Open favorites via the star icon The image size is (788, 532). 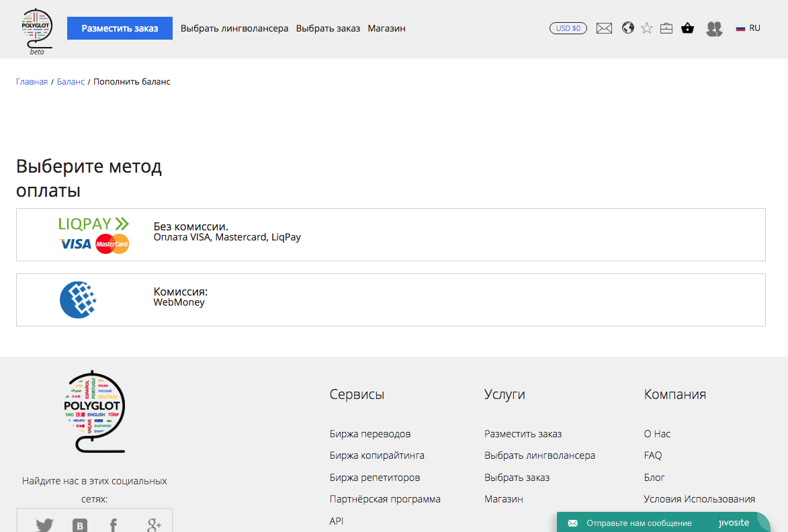pyautogui.click(x=646, y=28)
